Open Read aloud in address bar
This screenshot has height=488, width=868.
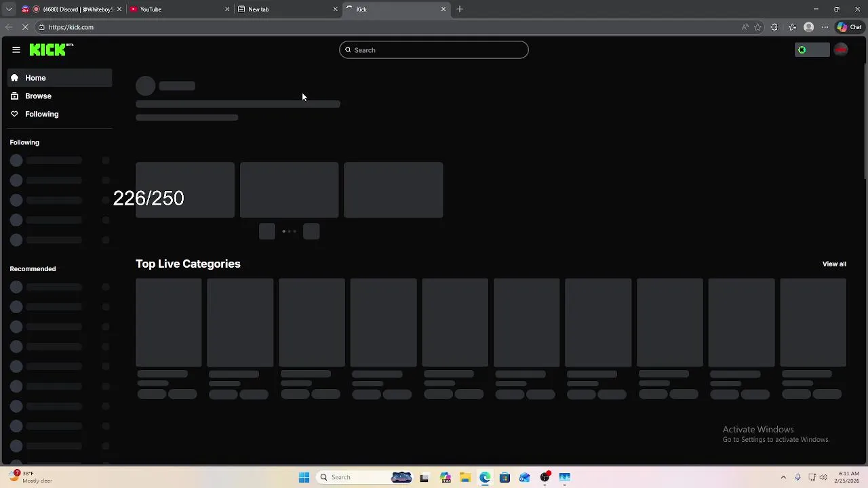point(745,27)
